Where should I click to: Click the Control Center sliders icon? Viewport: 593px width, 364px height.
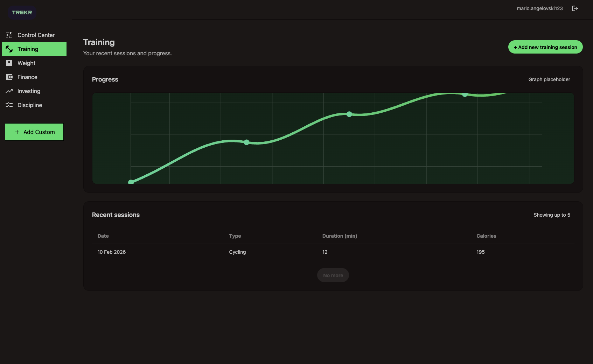9,35
